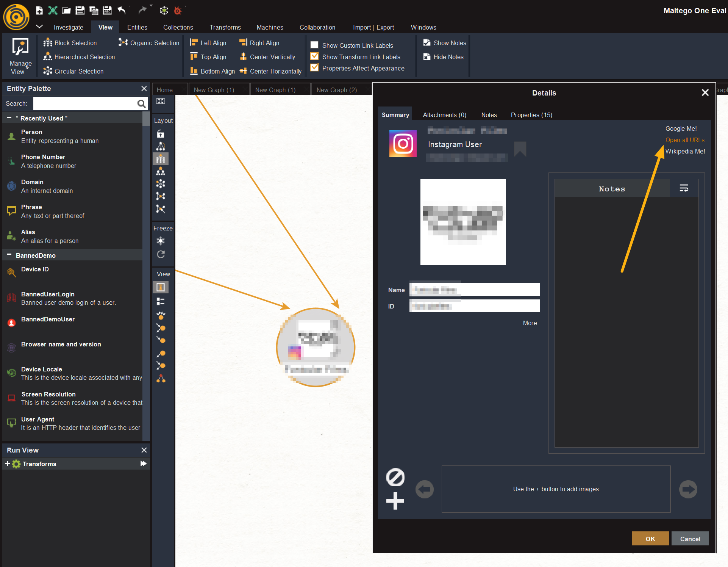Click the zoom-to-fit icon above Layout

tap(161, 101)
